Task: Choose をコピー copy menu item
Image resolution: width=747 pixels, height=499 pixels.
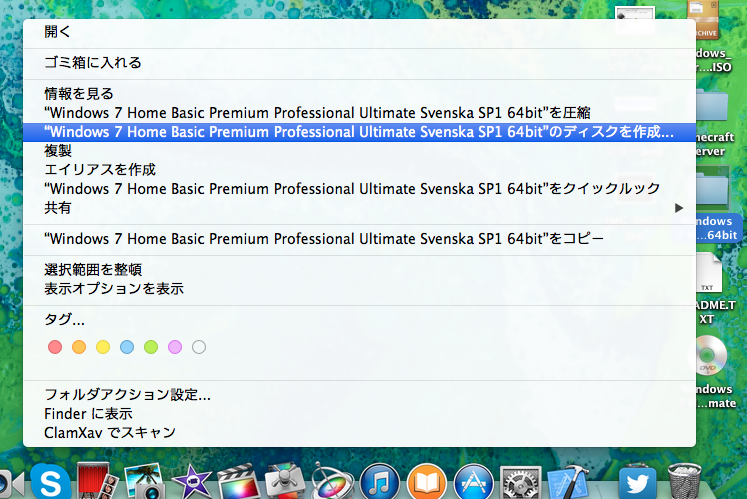Action: pos(359,238)
